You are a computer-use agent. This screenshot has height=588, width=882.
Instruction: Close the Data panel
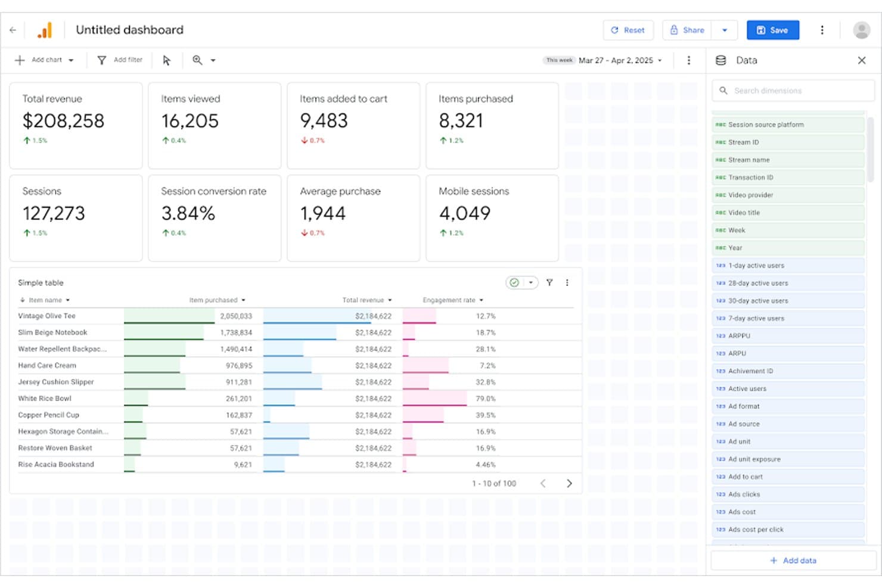861,60
